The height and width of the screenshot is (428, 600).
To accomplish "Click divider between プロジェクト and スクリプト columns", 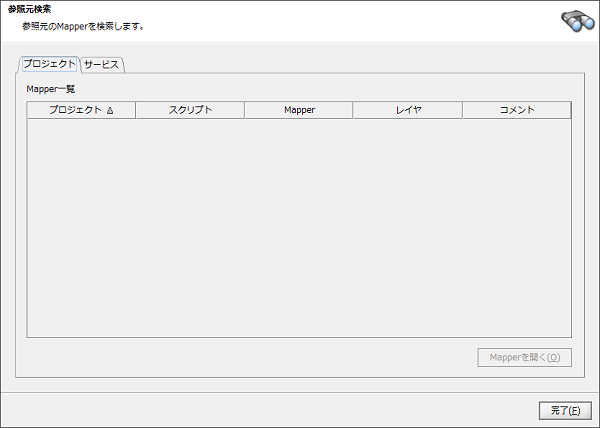I will coord(135,110).
